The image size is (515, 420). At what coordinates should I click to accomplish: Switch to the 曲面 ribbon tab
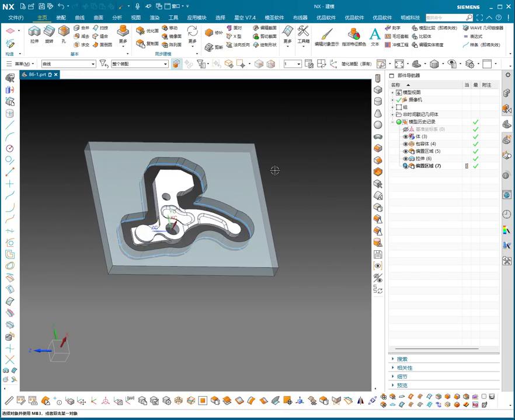click(x=98, y=18)
